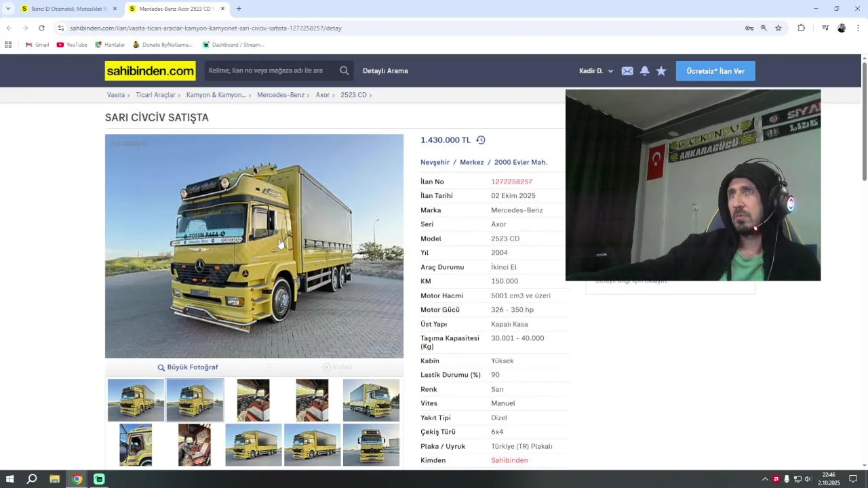Click Sahibinden value next to Kimden
Screen dimensions: 868x488
tap(509, 460)
